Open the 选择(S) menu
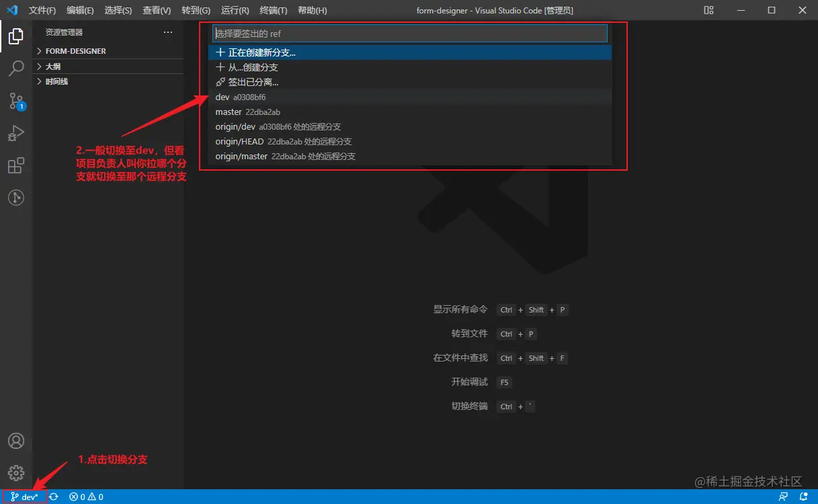 coord(118,11)
